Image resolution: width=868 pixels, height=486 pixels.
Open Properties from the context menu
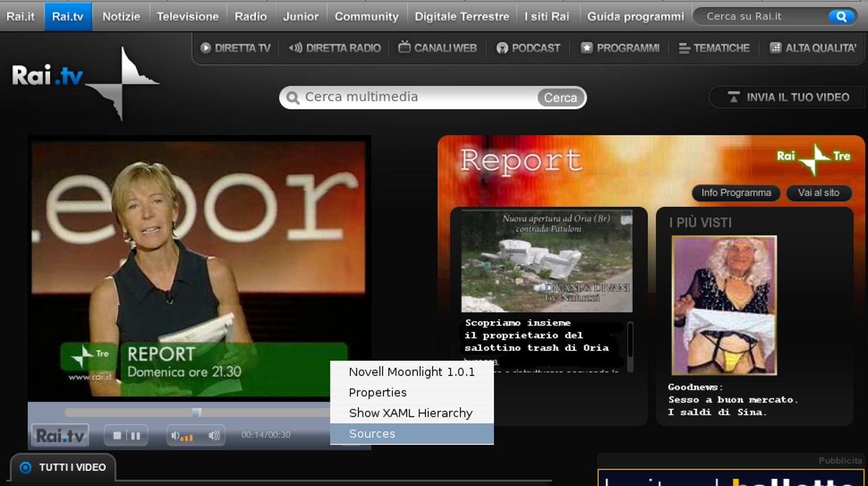(412, 393)
